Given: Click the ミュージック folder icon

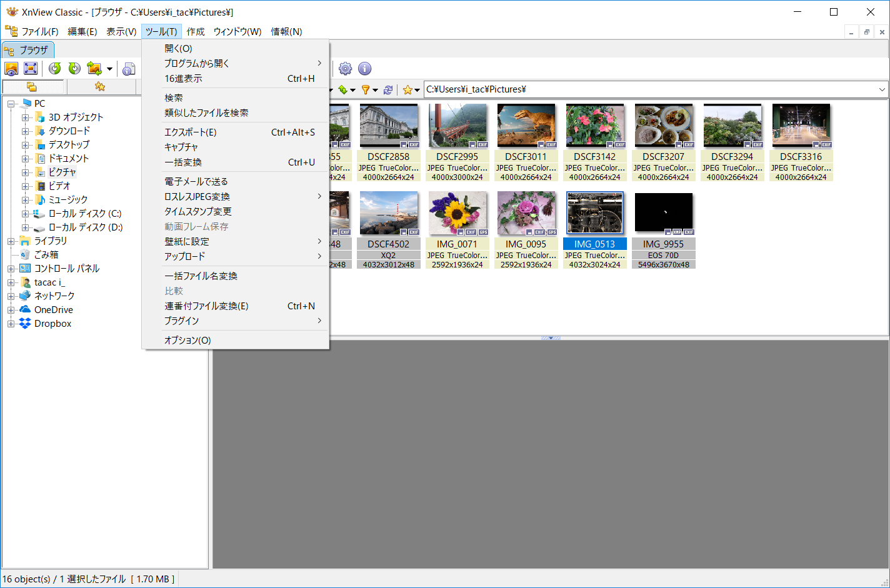Looking at the screenshot, I should (x=40, y=199).
